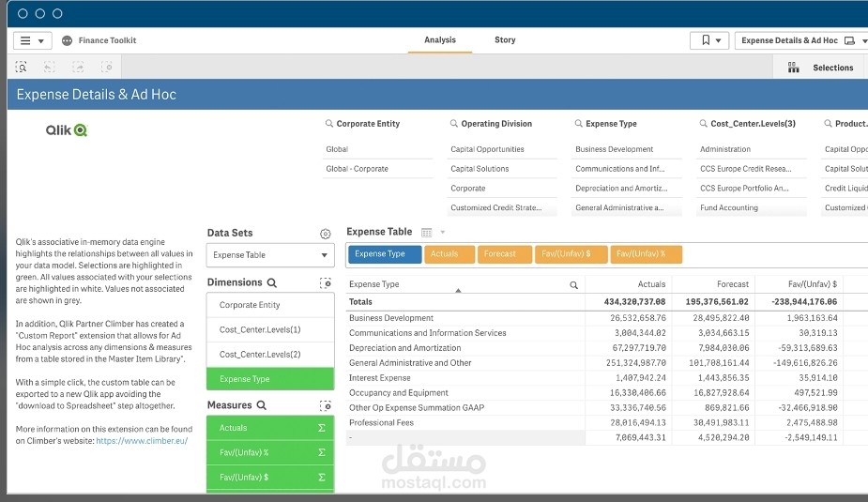
Task: Step back in selections
Action: point(50,68)
